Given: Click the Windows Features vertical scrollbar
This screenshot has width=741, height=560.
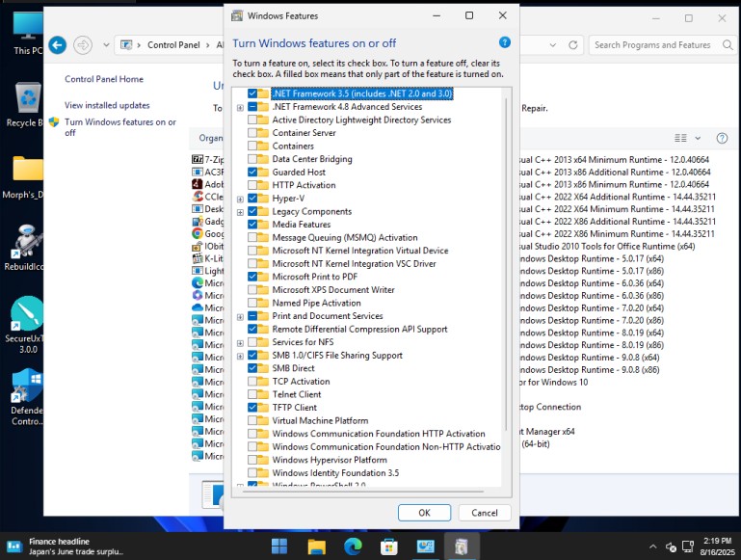Looking at the screenshot, I should click(x=506, y=265).
